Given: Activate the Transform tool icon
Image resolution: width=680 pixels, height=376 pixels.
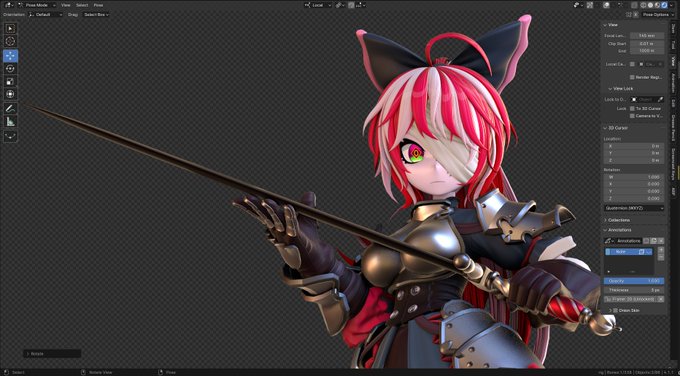Looking at the screenshot, I should click(x=10, y=94).
